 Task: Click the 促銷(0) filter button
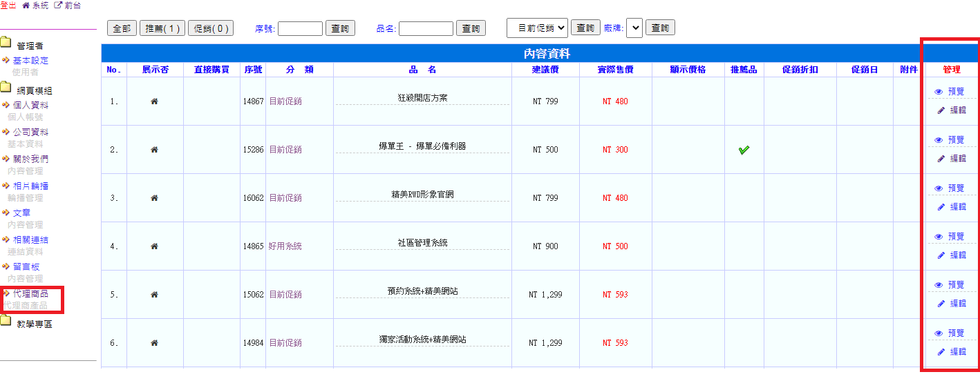[x=211, y=28]
